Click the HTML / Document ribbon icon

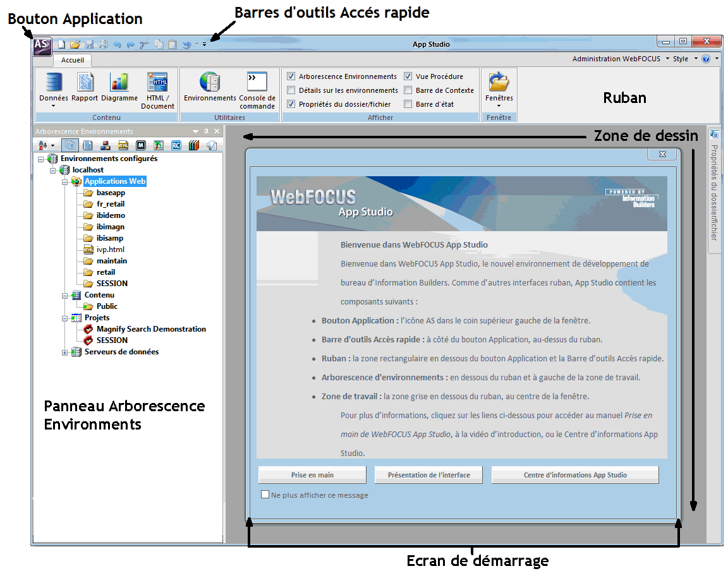(x=157, y=91)
